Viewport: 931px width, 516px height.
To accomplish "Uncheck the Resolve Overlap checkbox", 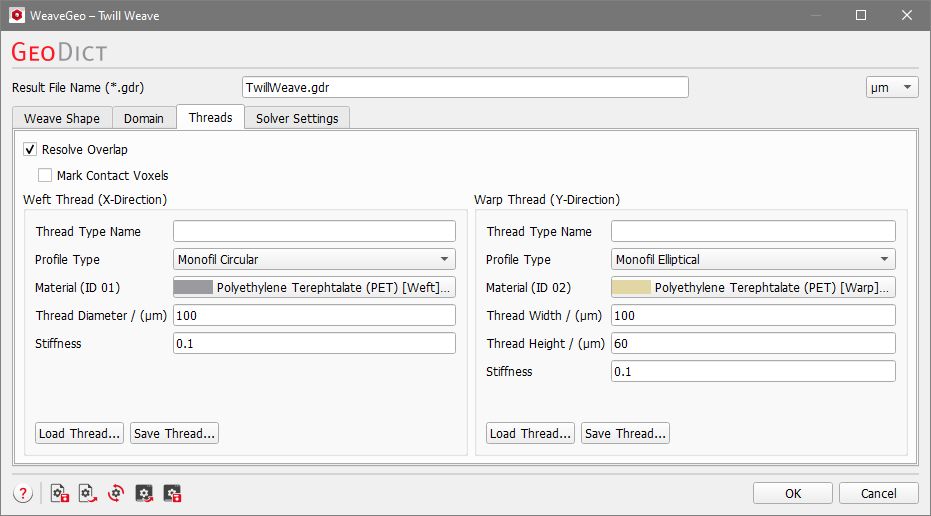I will 30,149.
